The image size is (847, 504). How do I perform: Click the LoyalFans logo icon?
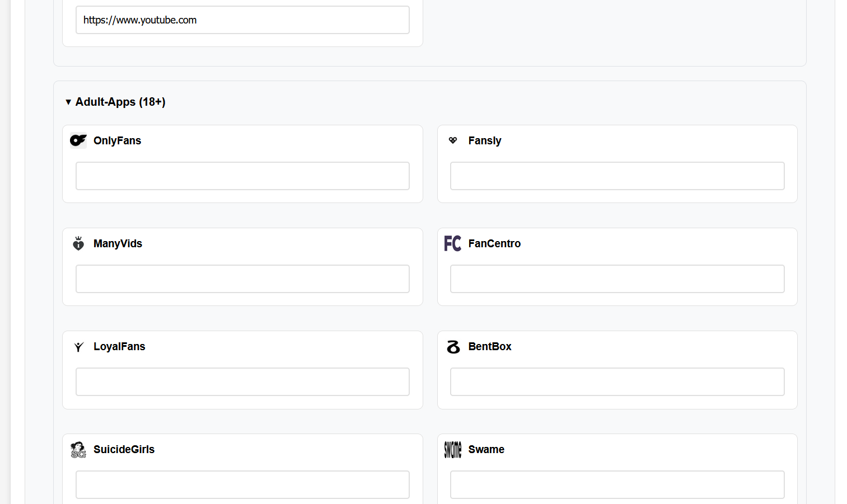click(78, 347)
